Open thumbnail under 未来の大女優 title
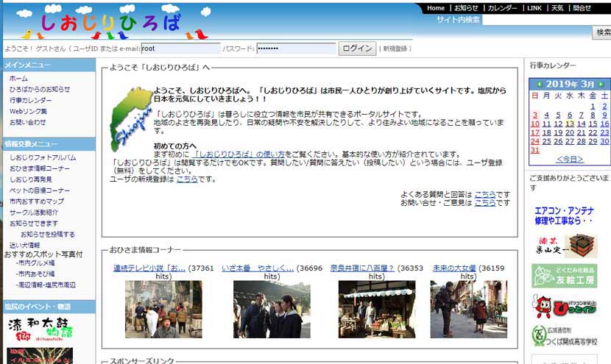 tap(469, 310)
